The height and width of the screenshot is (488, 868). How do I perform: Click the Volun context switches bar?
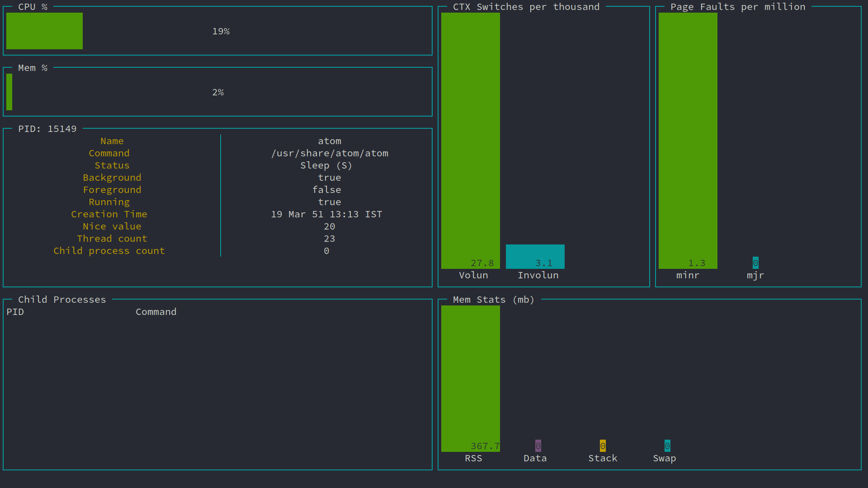click(470, 140)
